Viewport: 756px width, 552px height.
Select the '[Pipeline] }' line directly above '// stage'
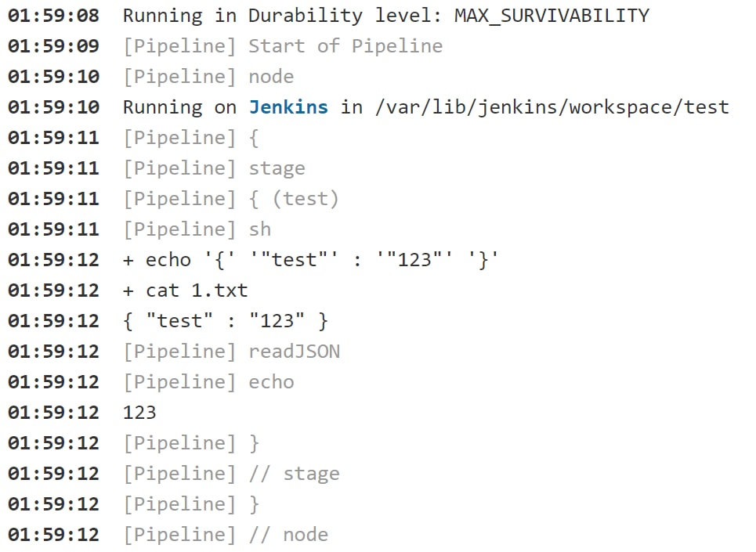click(191, 443)
